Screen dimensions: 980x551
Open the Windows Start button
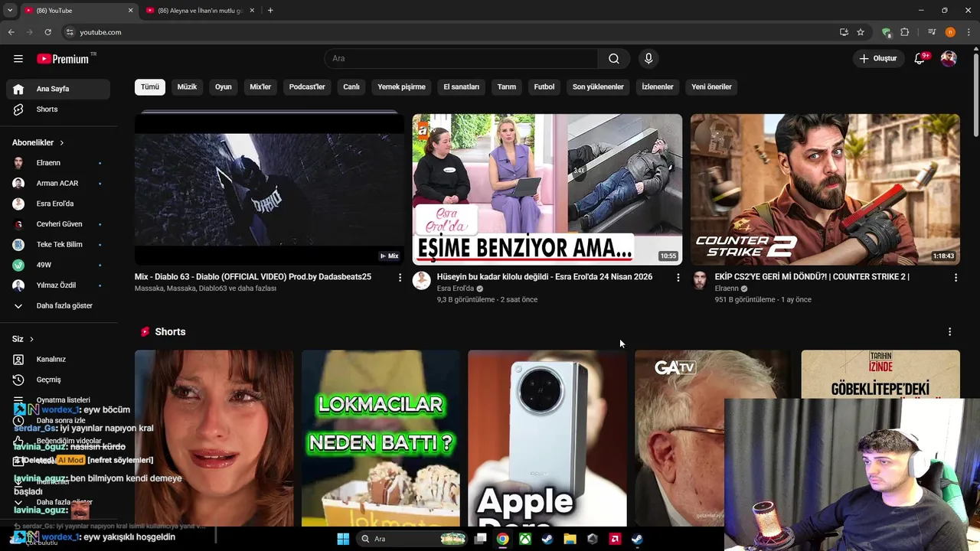point(343,539)
